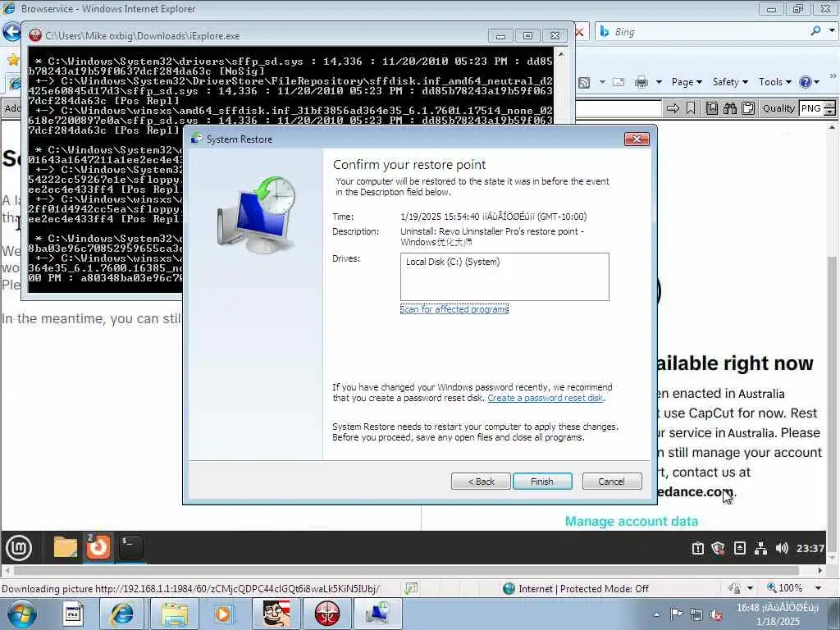This screenshot has height=630, width=840.
Task: Click the red circular iExplore taskbar app
Action: (327, 614)
